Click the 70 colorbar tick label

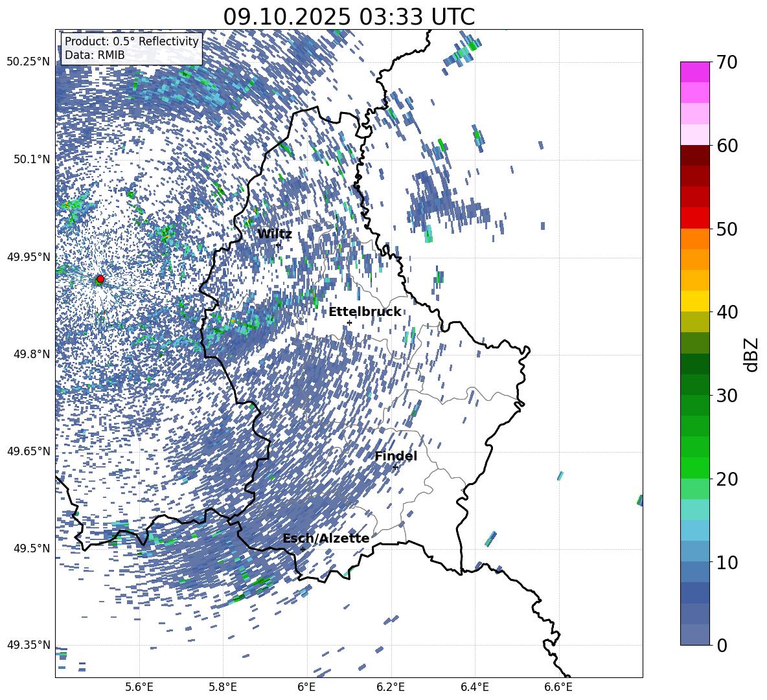point(727,63)
